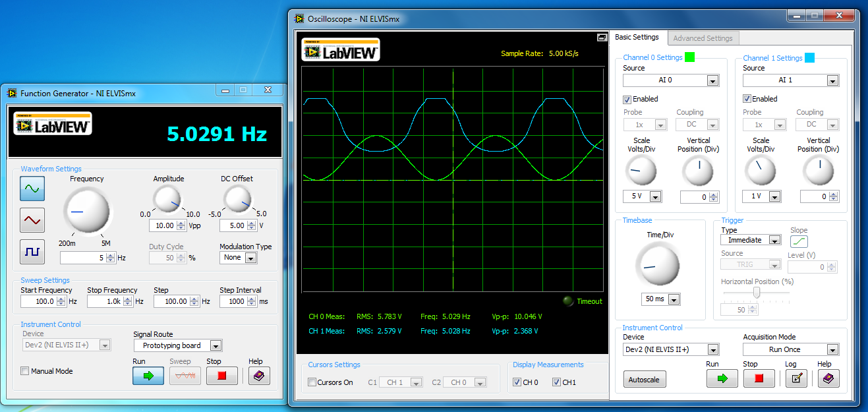Click the DC Offset voltage field
This screenshot has width=868, height=412.
pyautogui.click(x=233, y=225)
